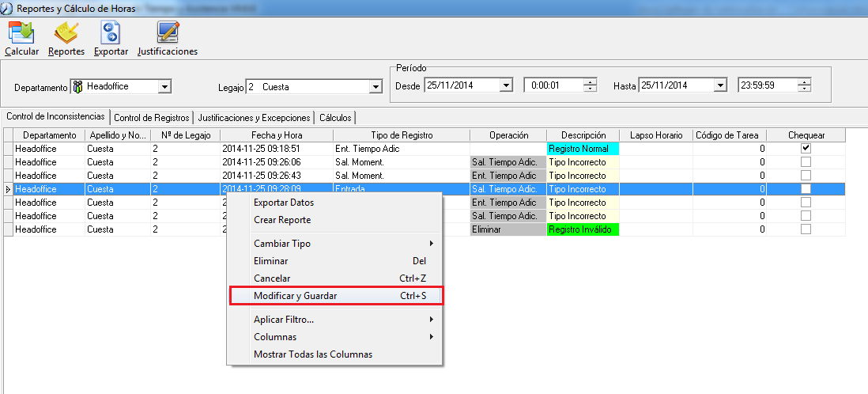Expand the Aplicar Filtro submenu
868x394 pixels.
tap(335, 319)
